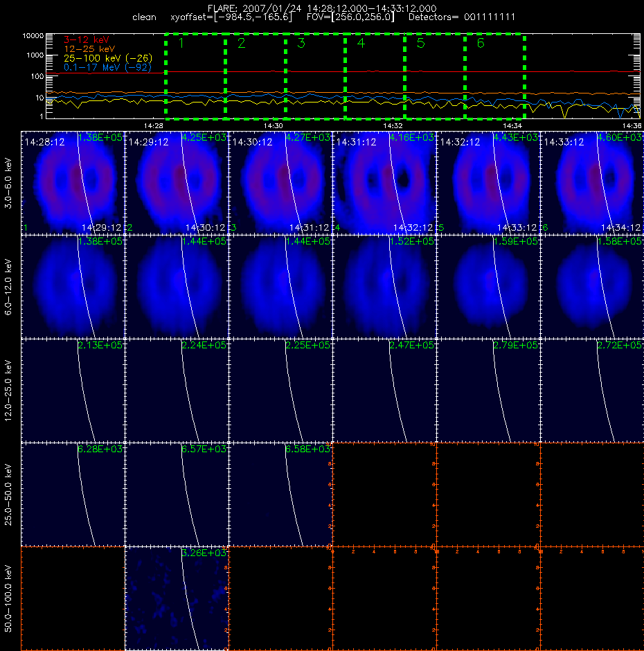Click the 3.0-6.0 keV row label
The width and height of the screenshot is (644, 651).
(8, 183)
